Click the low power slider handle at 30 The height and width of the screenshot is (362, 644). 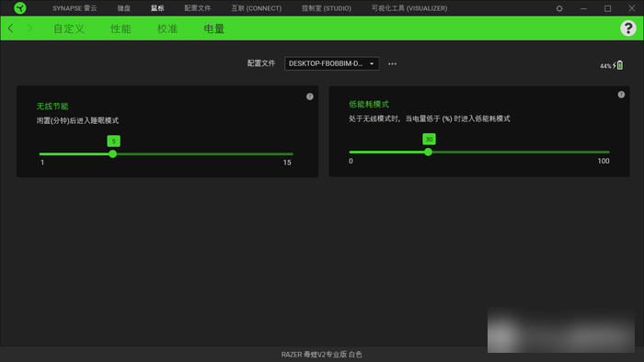(428, 153)
